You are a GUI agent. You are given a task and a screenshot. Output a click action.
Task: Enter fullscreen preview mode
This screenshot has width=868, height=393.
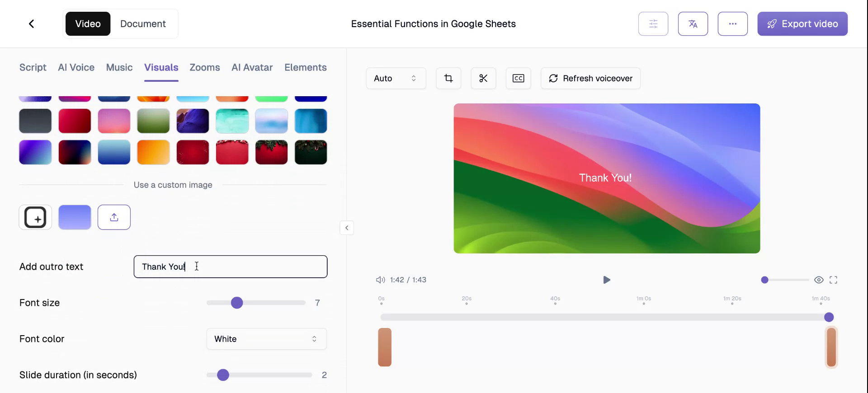tap(833, 280)
